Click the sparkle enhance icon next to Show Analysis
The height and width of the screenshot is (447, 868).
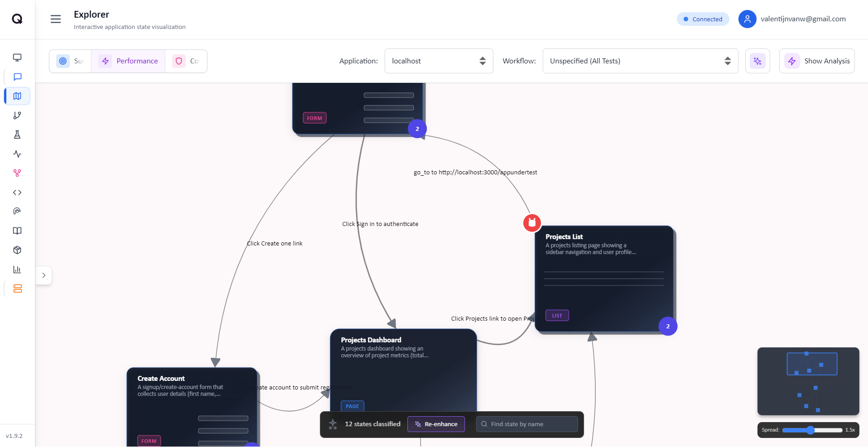tap(757, 61)
